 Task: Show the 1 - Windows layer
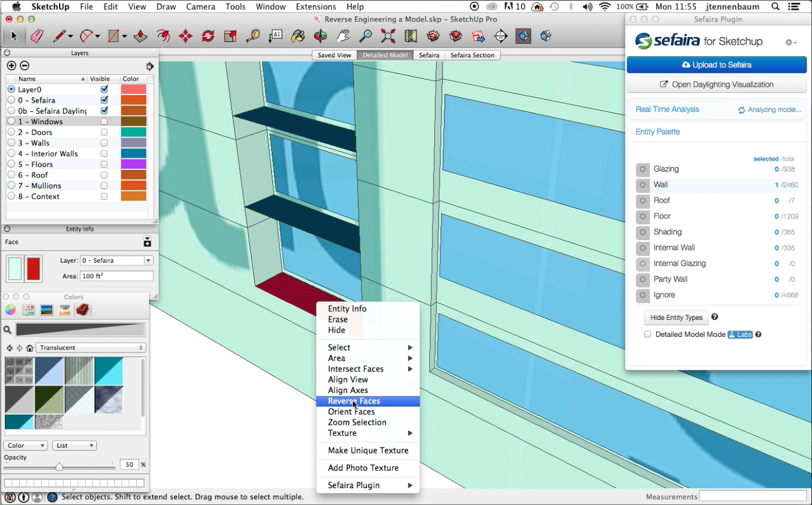(x=104, y=122)
